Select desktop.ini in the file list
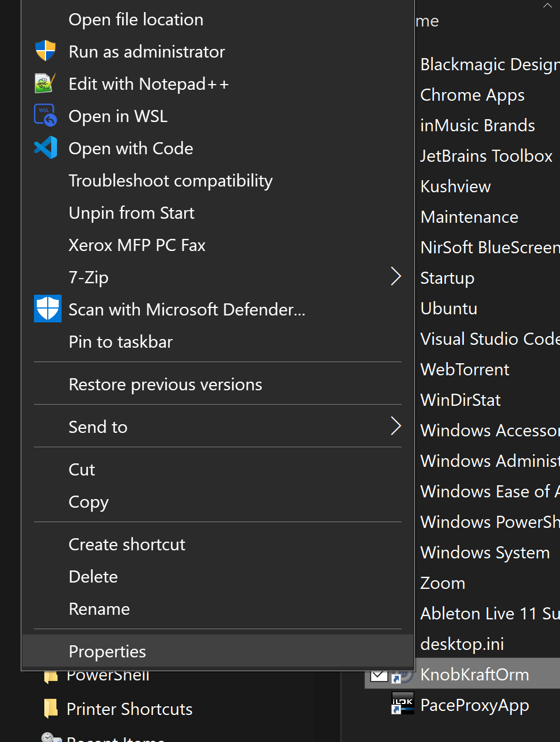 (462, 644)
